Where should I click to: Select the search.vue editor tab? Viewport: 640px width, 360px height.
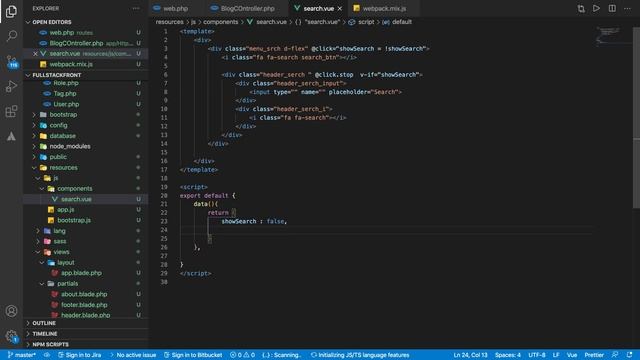pos(318,9)
